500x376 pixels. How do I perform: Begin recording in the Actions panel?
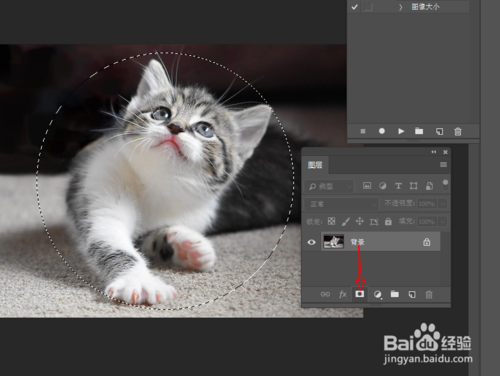pos(382,131)
